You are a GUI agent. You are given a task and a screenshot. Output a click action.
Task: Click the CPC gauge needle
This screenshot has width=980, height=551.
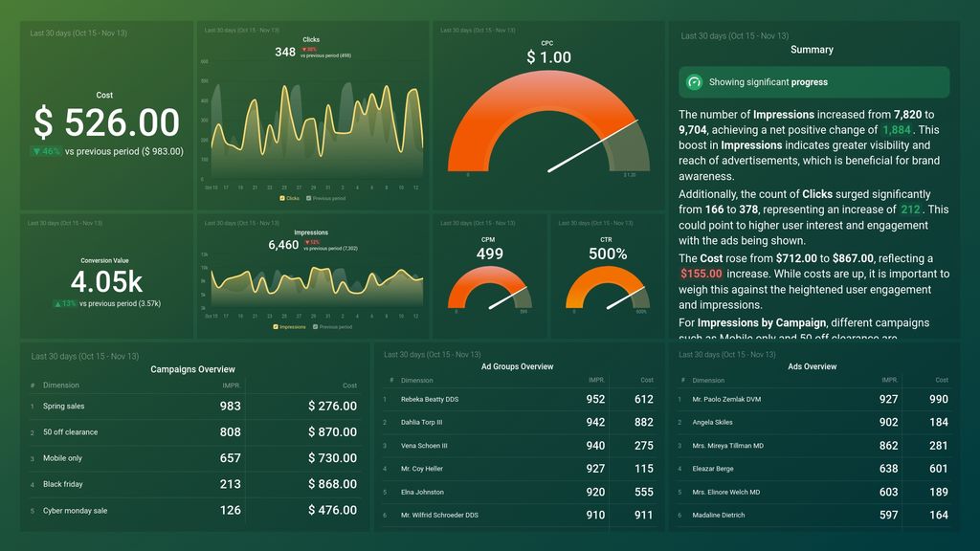click(592, 145)
